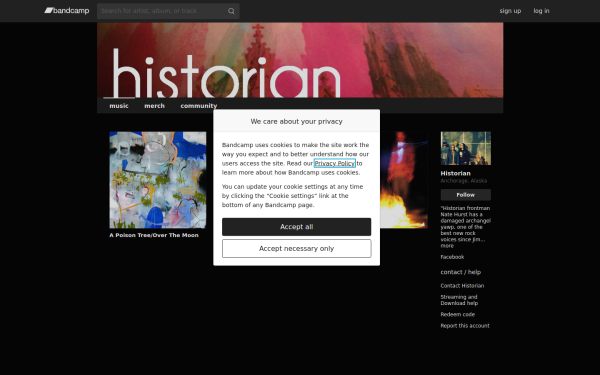Open the sign up link
The image size is (600, 375).
tap(510, 11)
